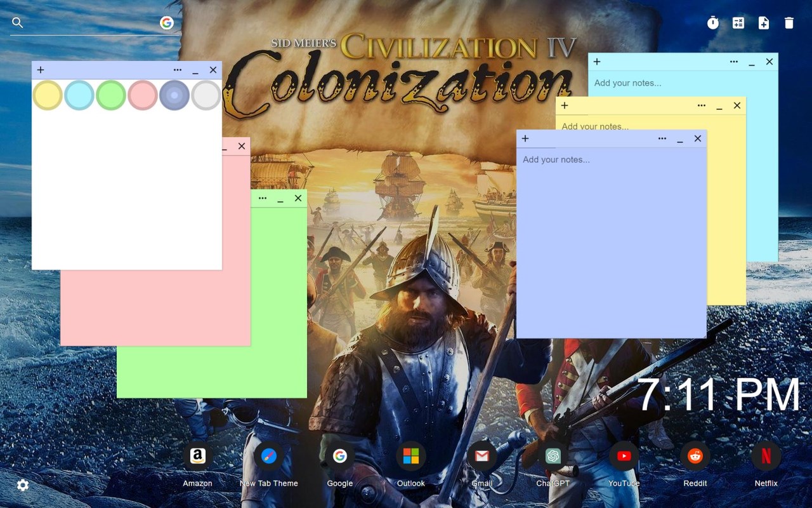Minimize the white note
The height and width of the screenshot is (508, 812).
pyautogui.click(x=195, y=70)
